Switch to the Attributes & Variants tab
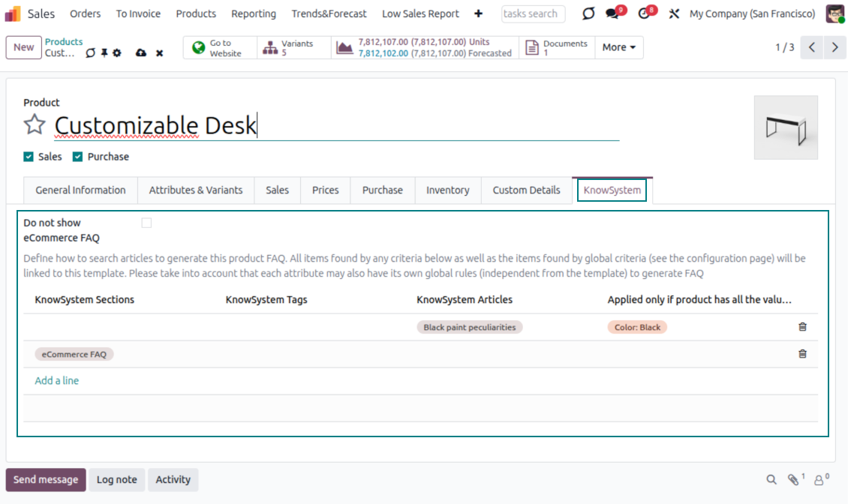The image size is (848, 504). [x=196, y=190]
